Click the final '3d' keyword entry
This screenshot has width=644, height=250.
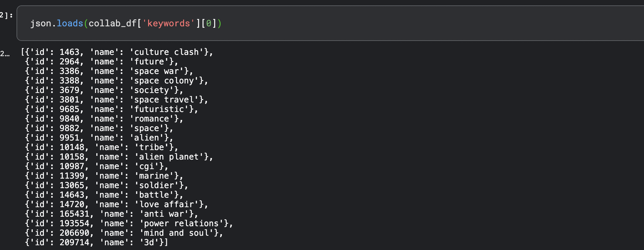(97, 242)
